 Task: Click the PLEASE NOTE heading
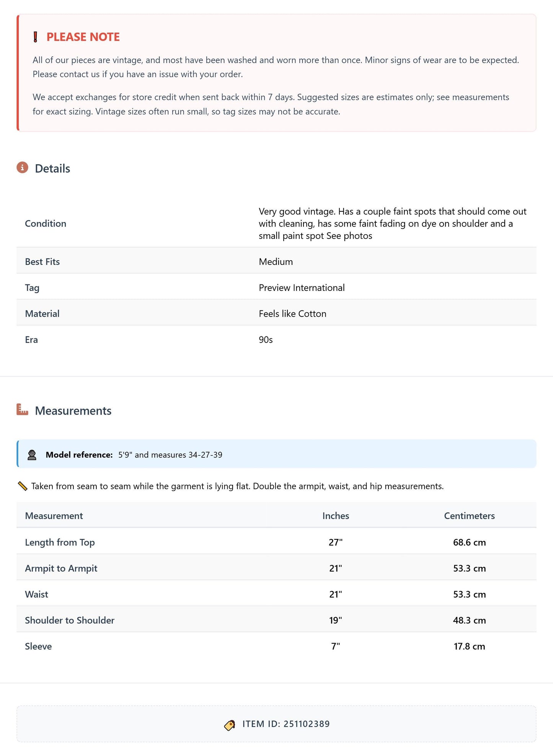pyautogui.click(x=83, y=37)
